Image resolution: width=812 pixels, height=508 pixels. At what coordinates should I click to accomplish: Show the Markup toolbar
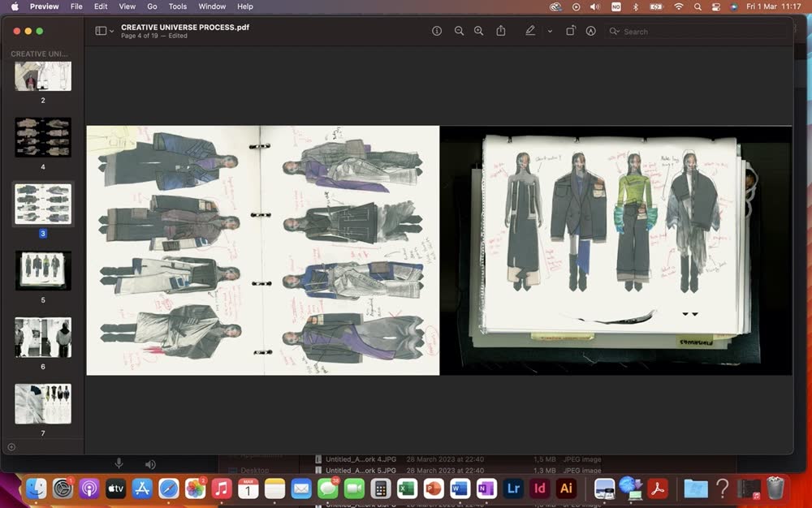pos(591,31)
